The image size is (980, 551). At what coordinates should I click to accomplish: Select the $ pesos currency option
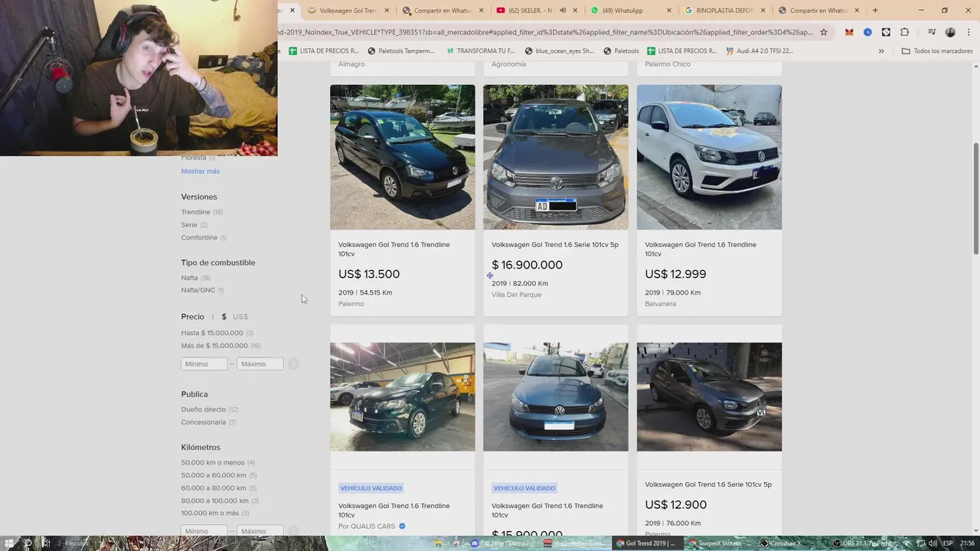click(x=224, y=317)
